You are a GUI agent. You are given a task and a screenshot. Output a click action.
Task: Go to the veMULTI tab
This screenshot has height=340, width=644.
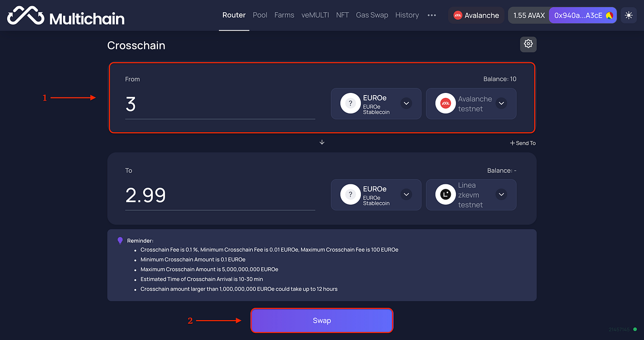tap(315, 15)
